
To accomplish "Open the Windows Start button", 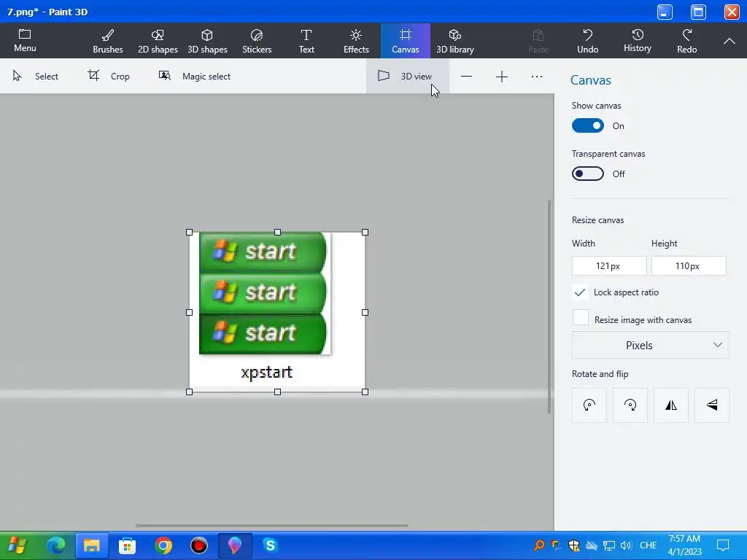I will click(x=18, y=545).
